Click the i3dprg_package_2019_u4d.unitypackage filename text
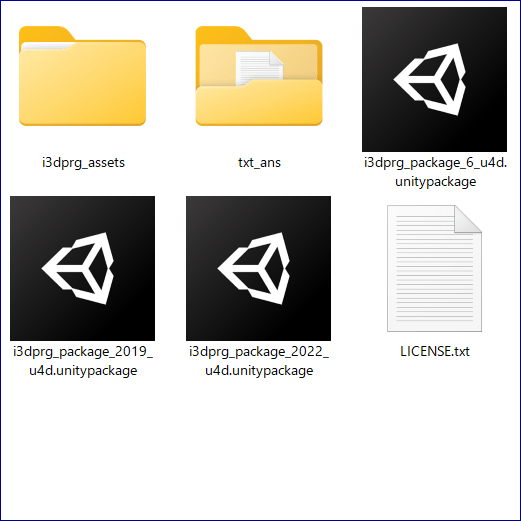 tap(83, 361)
